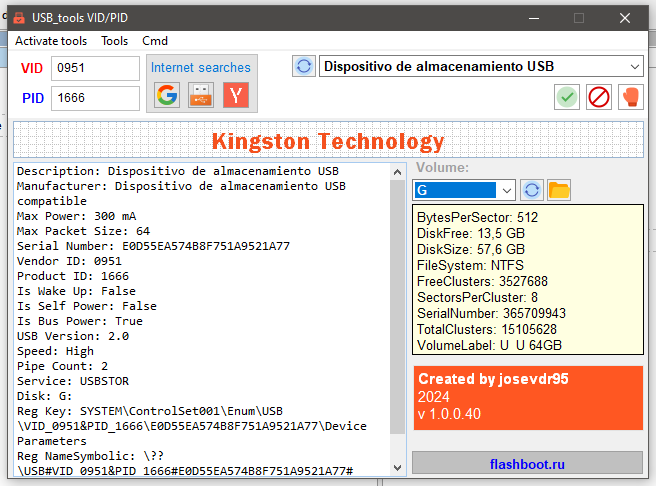Viewport: 656px width, 486px height.
Task: Open the volume folder icon
Action: (x=559, y=190)
